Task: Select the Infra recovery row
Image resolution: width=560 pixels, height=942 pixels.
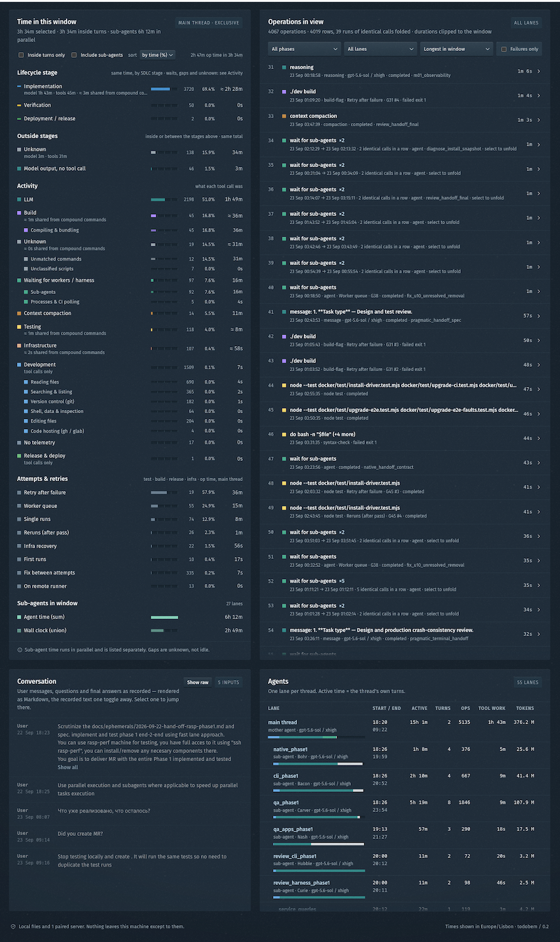Action: point(130,546)
